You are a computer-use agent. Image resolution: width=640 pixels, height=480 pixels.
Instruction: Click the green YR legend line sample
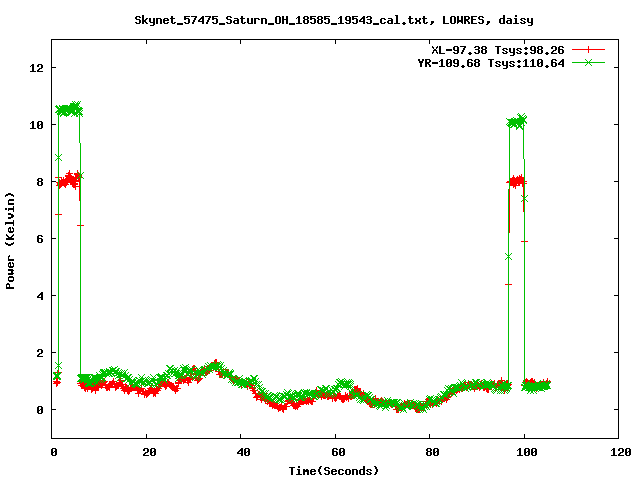(588, 62)
